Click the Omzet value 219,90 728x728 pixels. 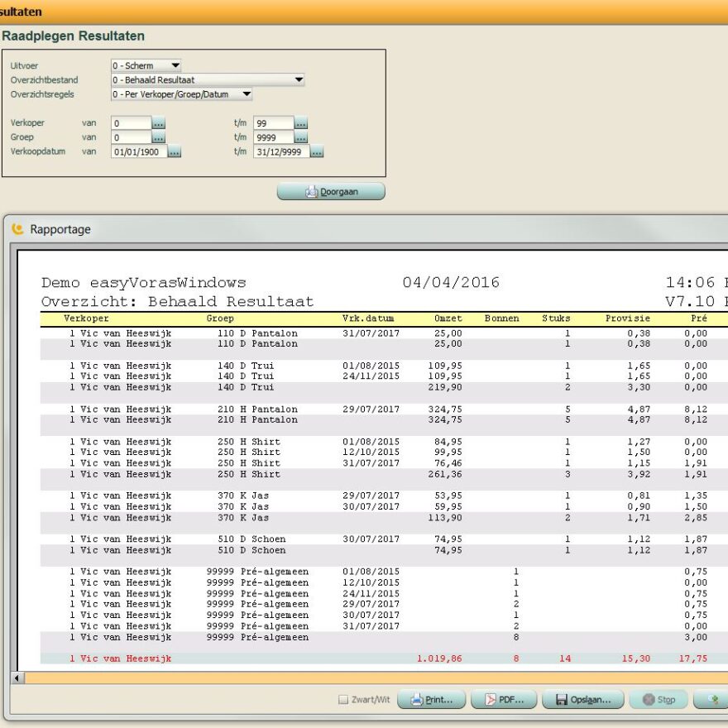(445, 387)
